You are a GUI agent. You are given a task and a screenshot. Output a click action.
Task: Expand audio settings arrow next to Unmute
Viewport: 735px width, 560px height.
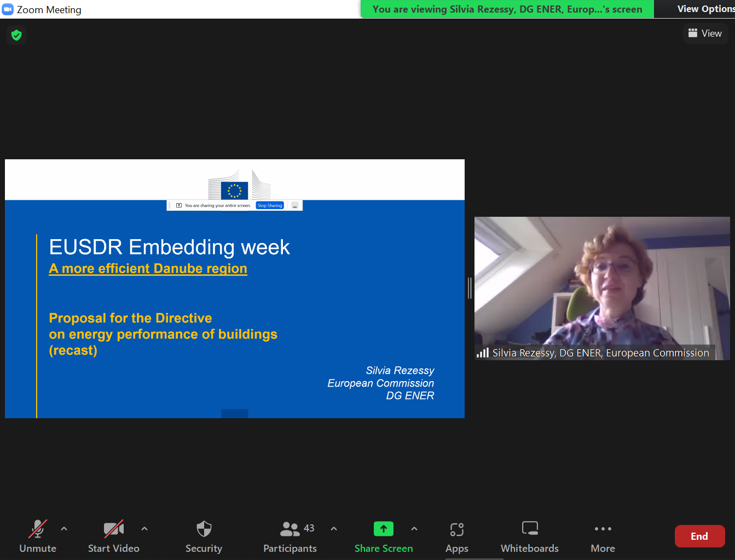[64, 529]
